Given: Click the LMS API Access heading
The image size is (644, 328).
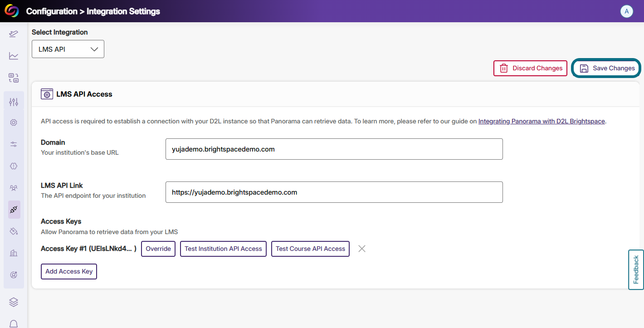Looking at the screenshot, I should click(84, 94).
